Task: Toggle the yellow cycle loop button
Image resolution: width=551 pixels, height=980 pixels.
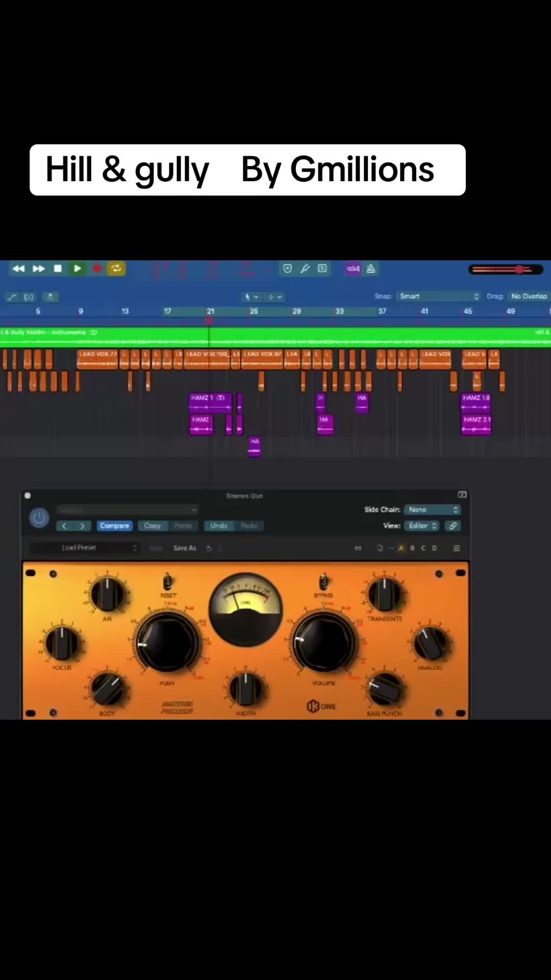Action: click(x=116, y=268)
